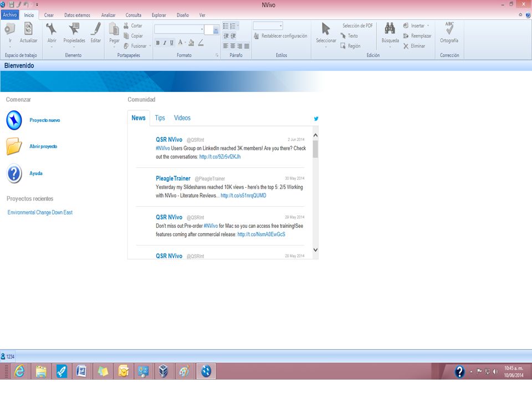Click the increase indent icon
The image size is (532, 399).
tap(233, 36)
